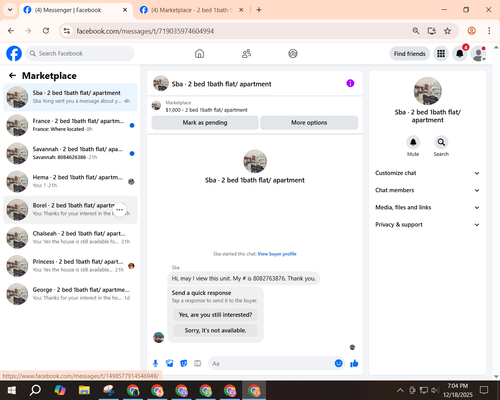Open the taskbar clock showing 7:04 PM

pos(457,390)
